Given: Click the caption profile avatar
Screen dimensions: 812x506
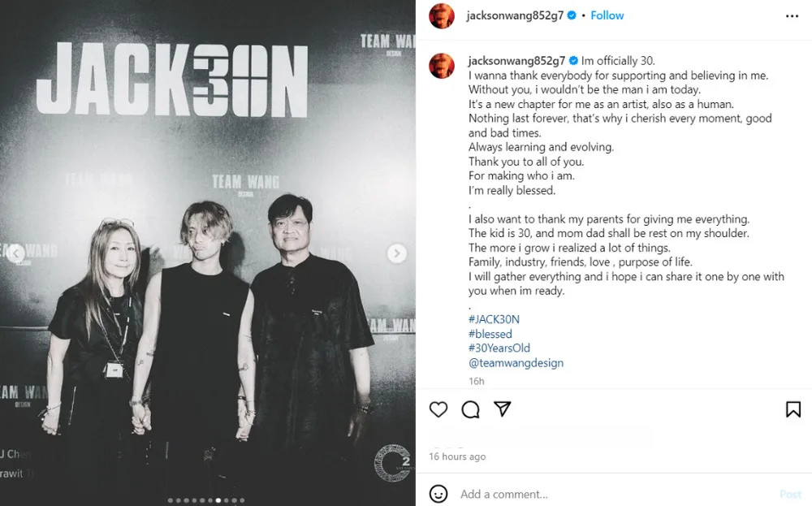Looking at the screenshot, I should (442, 66).
